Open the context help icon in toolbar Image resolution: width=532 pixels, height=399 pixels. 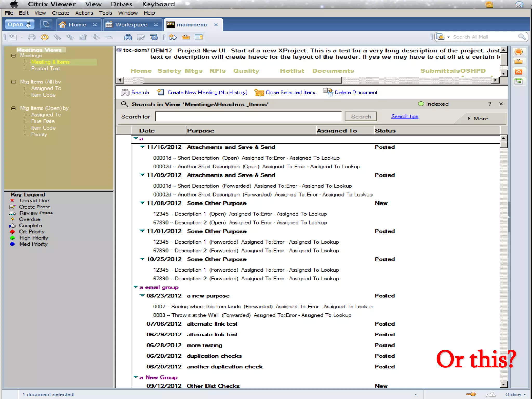[154, 37]
